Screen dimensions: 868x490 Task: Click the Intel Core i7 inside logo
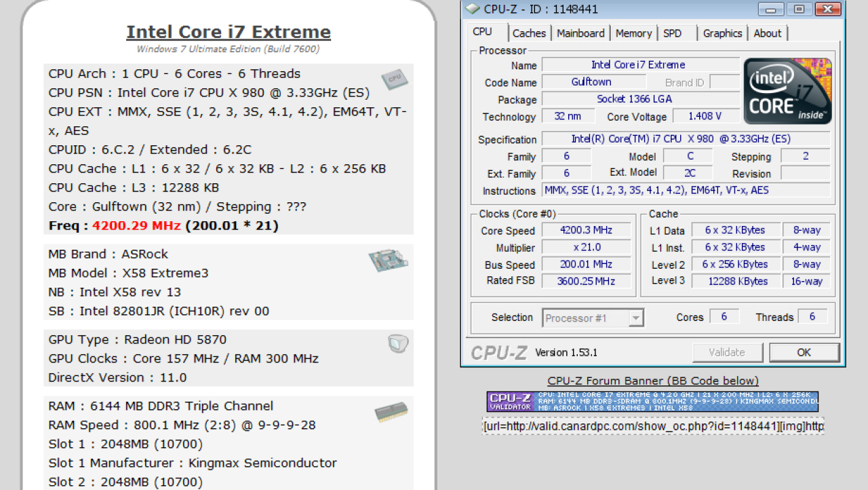click(x=788, y=91)
